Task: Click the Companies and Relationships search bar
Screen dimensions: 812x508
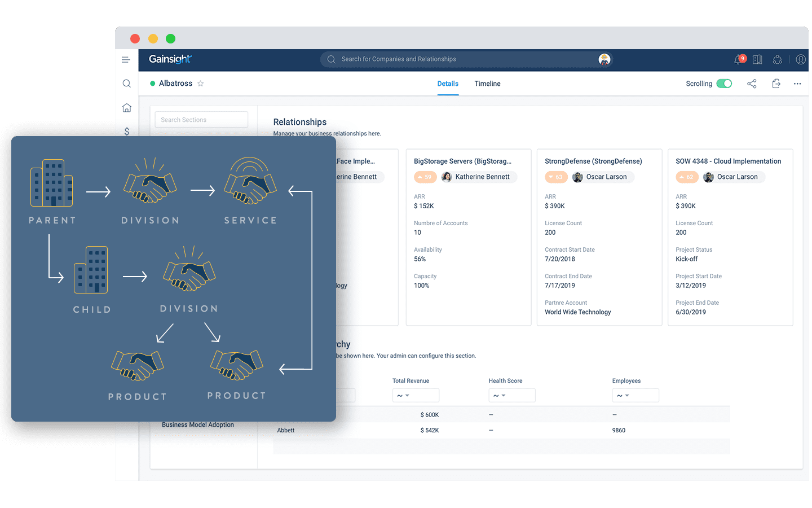Action: coord(462,59)
